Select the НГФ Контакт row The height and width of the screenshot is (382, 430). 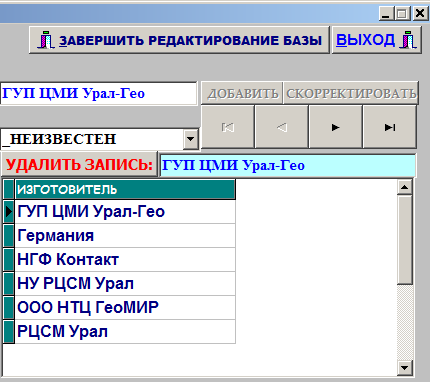[125, 260]
